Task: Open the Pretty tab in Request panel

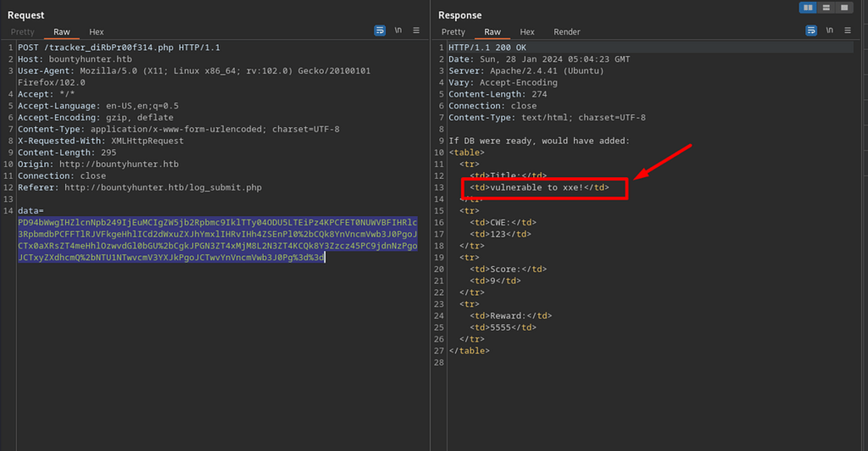Action: tap(23, 32)
